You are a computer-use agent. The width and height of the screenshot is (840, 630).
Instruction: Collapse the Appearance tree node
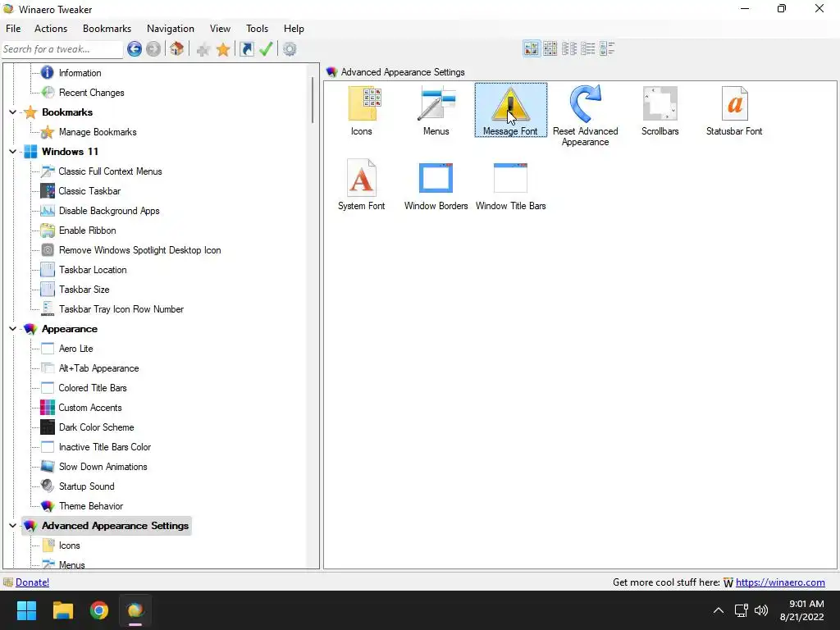12,329
